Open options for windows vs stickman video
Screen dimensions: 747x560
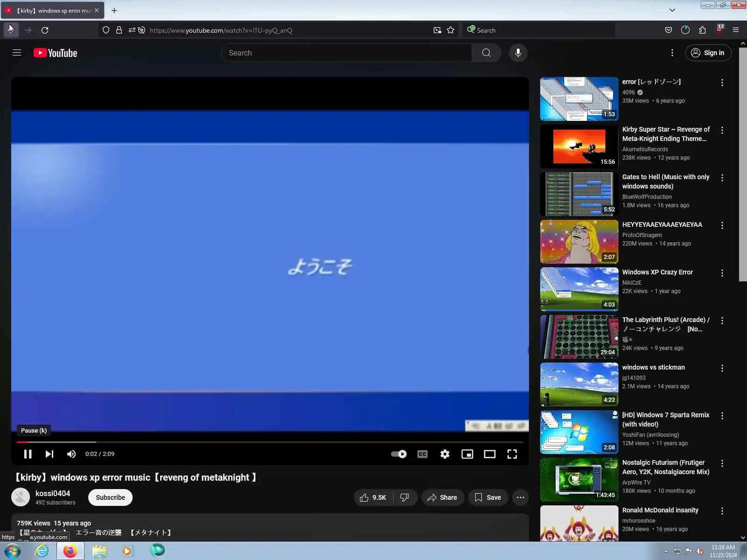tap(722, 368)
